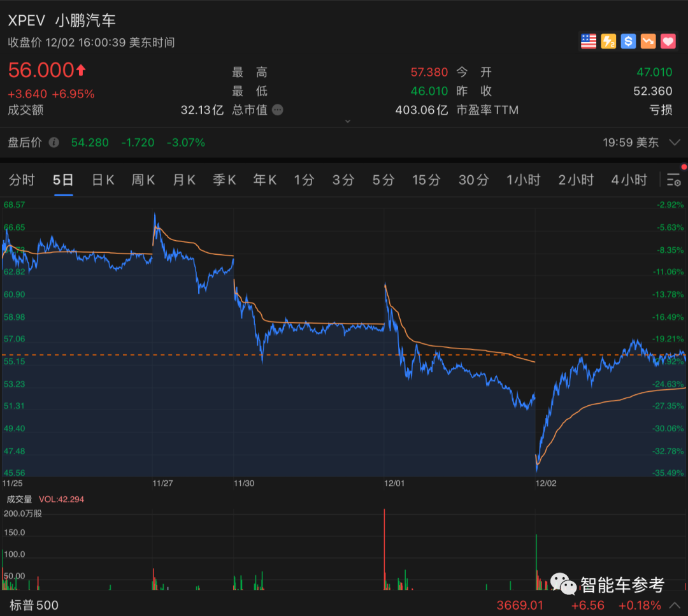This screenshot has width=688, height=616.
Task: Tap the tallest red volume bar at 12/01
Action: pyautogui.click(x=384, y=549)
